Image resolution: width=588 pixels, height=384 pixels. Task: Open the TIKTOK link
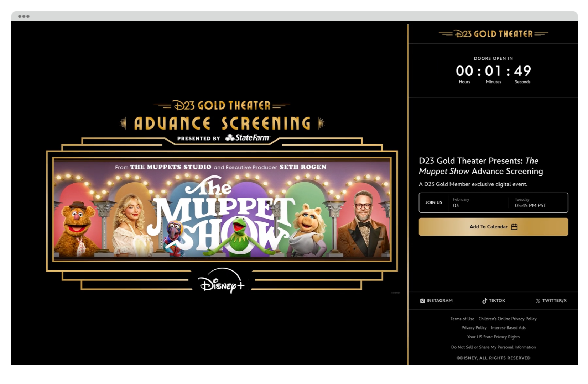pos(494,301)
